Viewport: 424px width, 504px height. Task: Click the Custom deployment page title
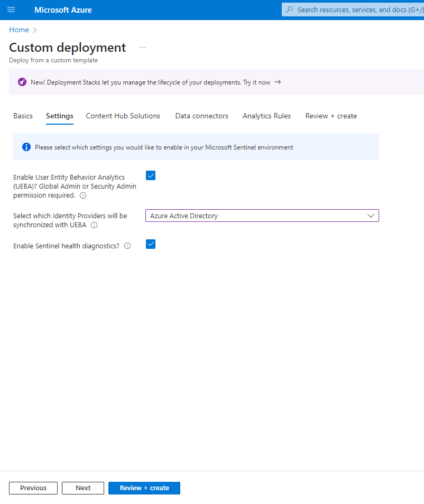68,48
